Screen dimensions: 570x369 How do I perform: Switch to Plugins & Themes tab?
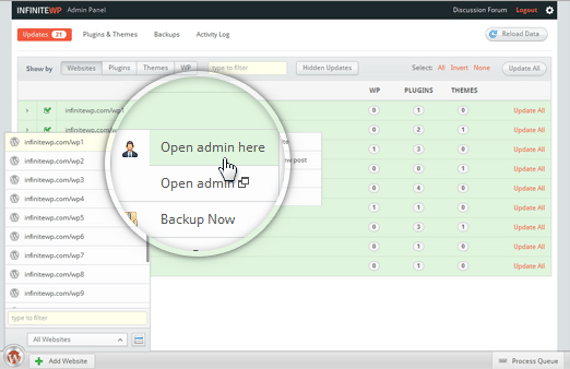[110, 35]
